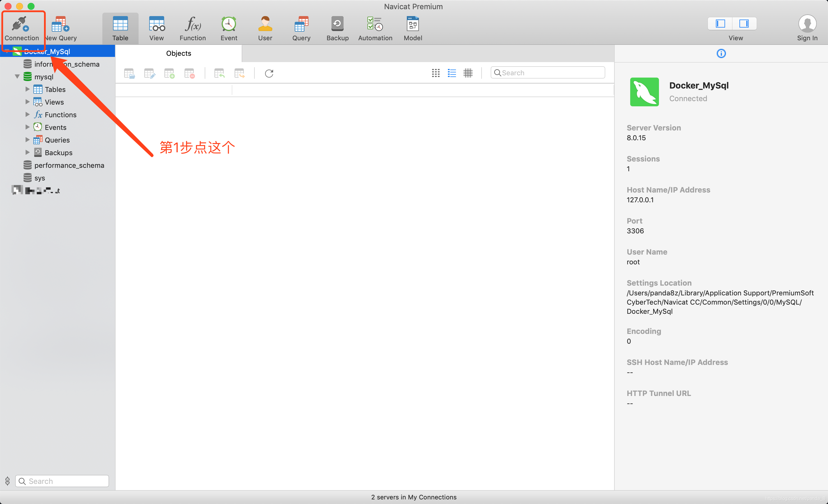
Task: Open the Backup toolbar icon
Action: click(x=338, y=24)
